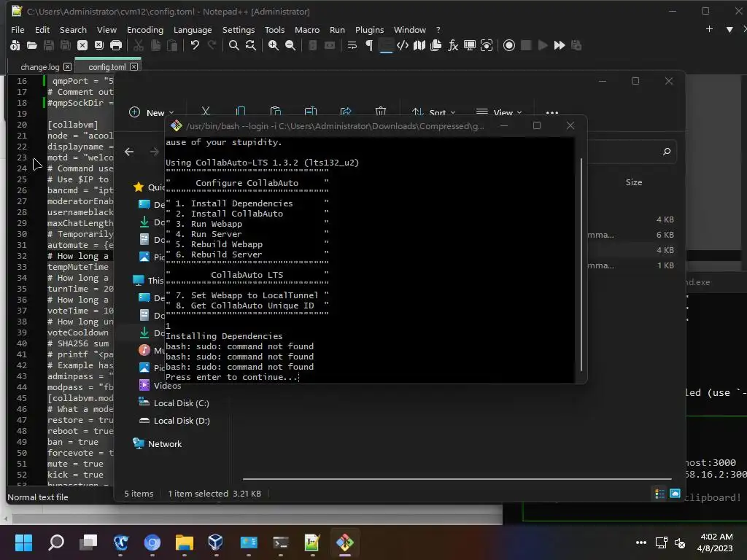This screenshot has width=747, height=560.
Task: Click the Zoom In icon in Notepad++ toolbar
Action: tap(274, 45)
